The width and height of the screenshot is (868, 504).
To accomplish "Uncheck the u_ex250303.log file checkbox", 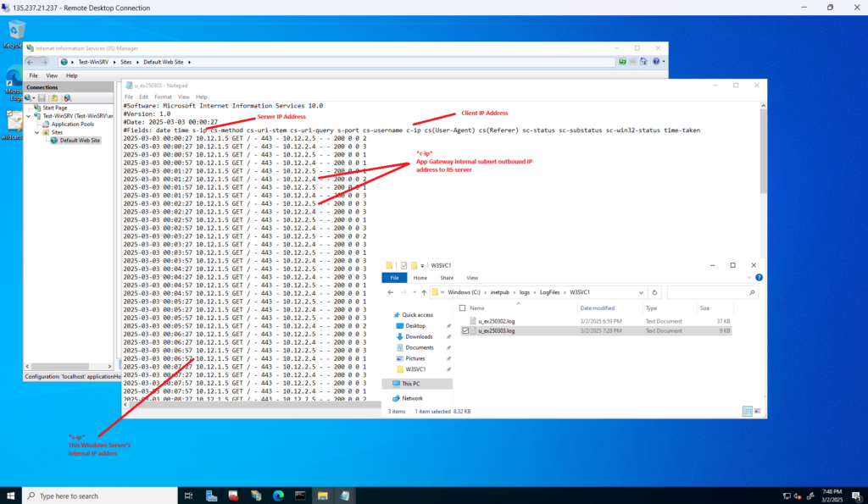I will click(464, 331).
